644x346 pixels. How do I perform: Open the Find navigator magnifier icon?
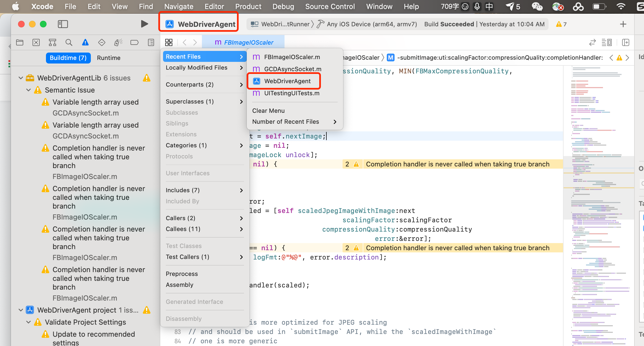point(69,42)
